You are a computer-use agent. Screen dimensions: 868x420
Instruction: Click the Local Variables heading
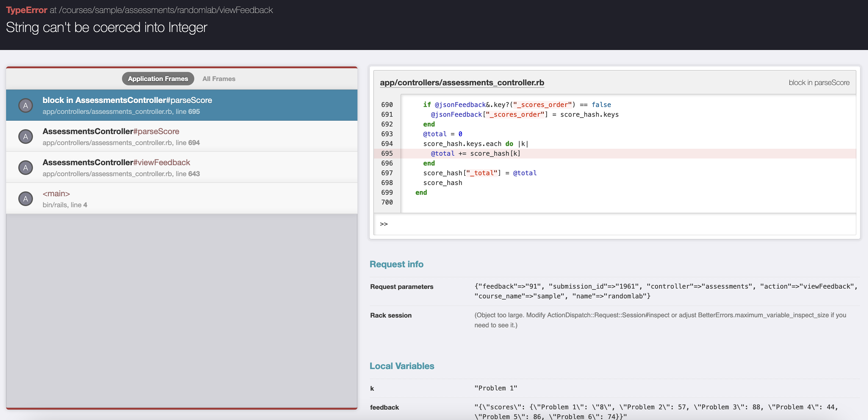tap(402, 366)
